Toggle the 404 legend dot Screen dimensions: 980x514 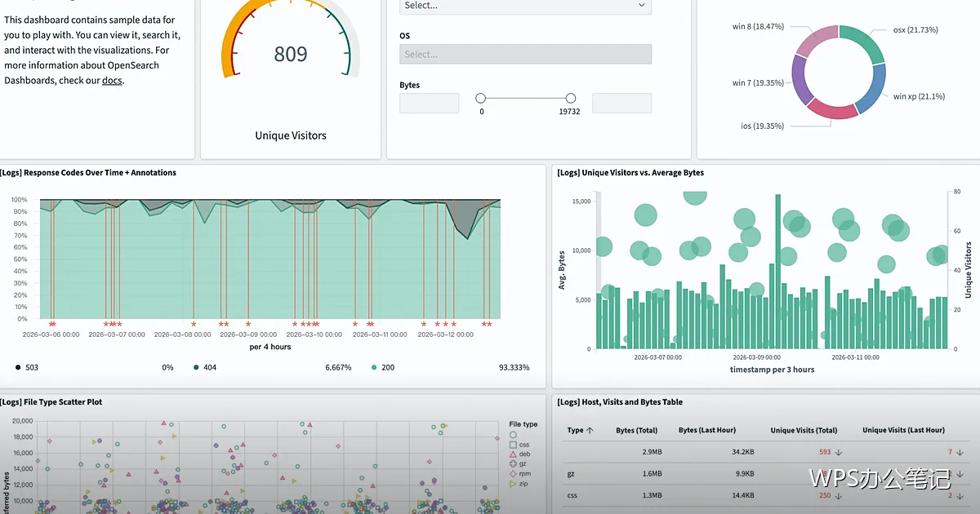tap(197, 368)
